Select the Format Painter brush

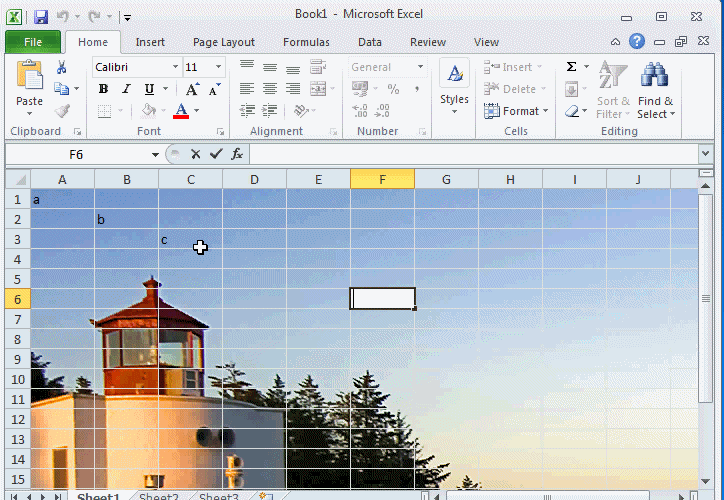click(62, 111)
